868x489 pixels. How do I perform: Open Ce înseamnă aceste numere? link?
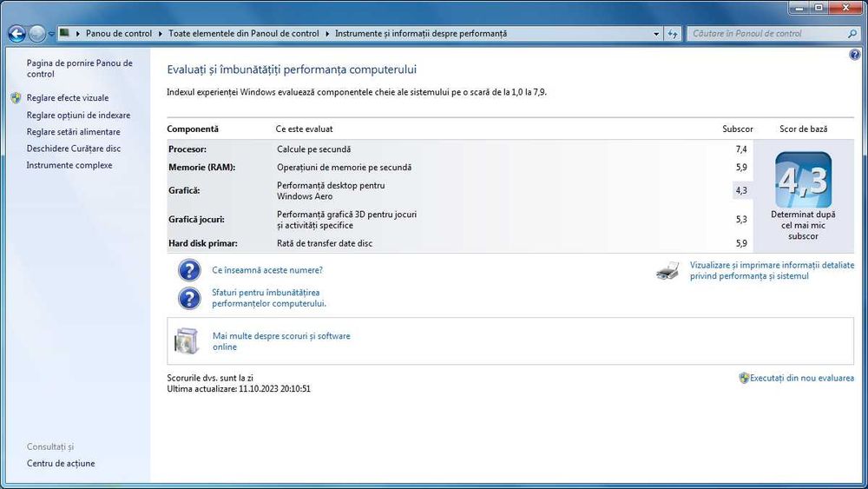click(267, 270)
